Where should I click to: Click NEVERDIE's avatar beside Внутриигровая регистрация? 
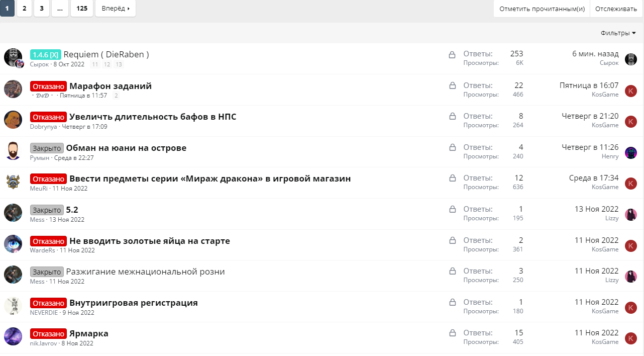pos(13,306)
